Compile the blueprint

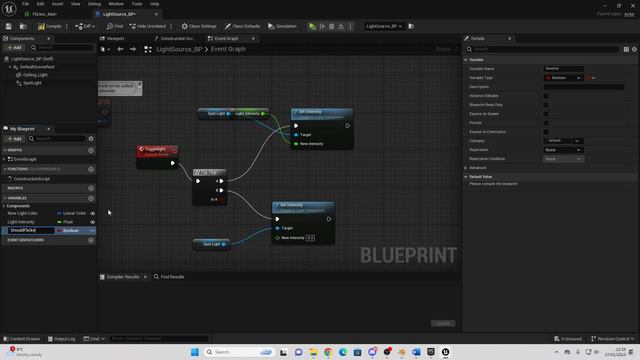(49, 26)
